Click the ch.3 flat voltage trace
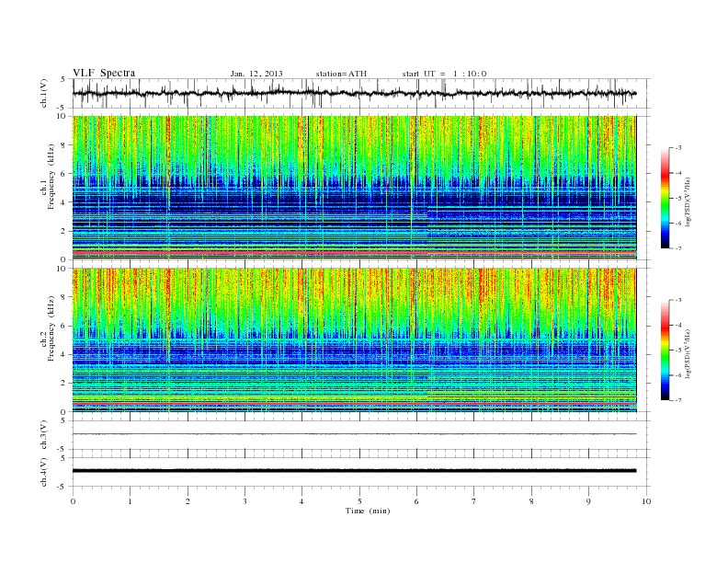 tap(354, 434)
